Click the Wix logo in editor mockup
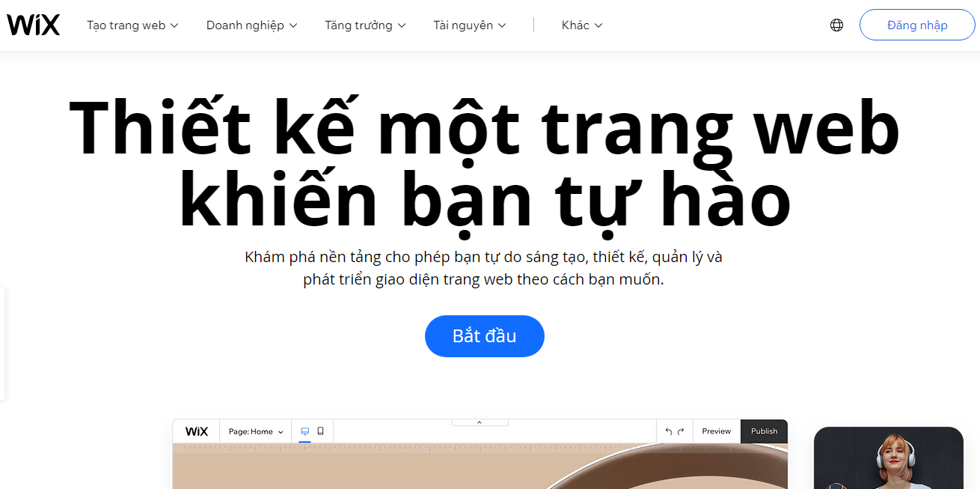The image size is (980, 489). [197, 431]
